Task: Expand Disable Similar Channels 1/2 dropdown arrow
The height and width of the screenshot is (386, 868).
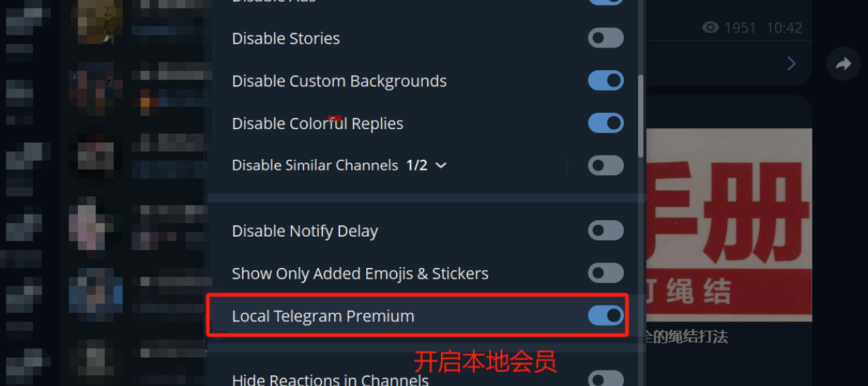Action: [441, 165]
